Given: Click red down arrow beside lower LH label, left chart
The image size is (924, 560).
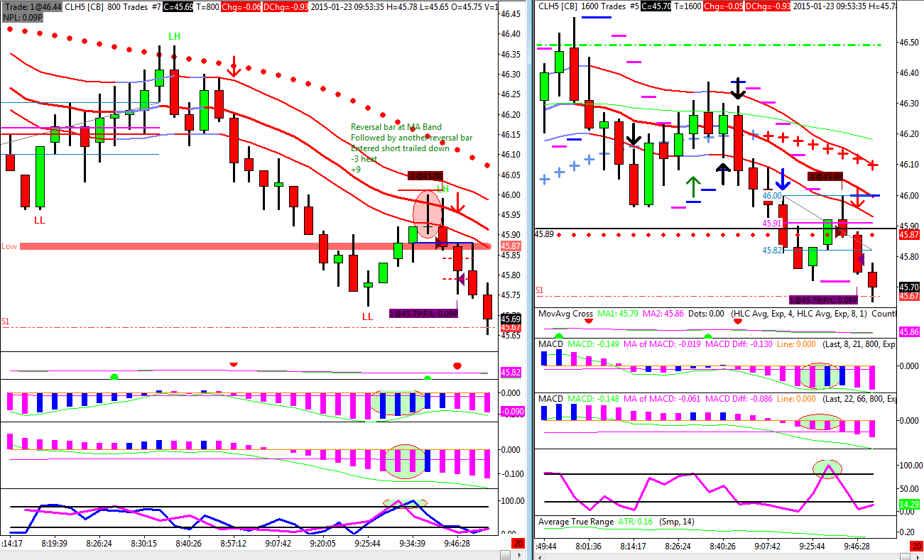Looking at the screenshot, I should point(458,204).
